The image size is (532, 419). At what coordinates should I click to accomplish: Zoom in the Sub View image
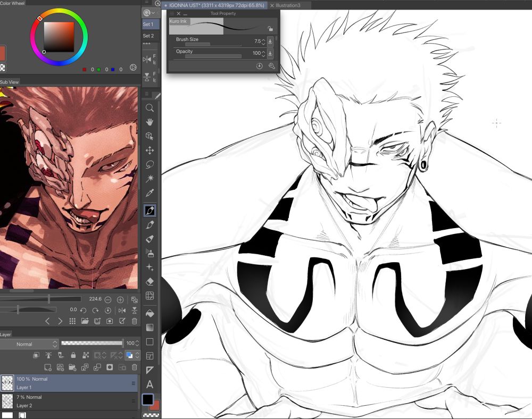click(x=120, y=300)
